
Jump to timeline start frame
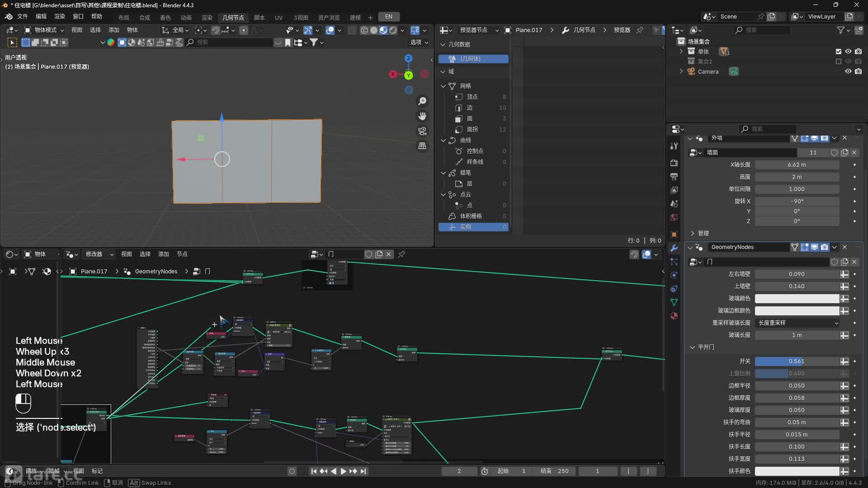click(314, 471)
